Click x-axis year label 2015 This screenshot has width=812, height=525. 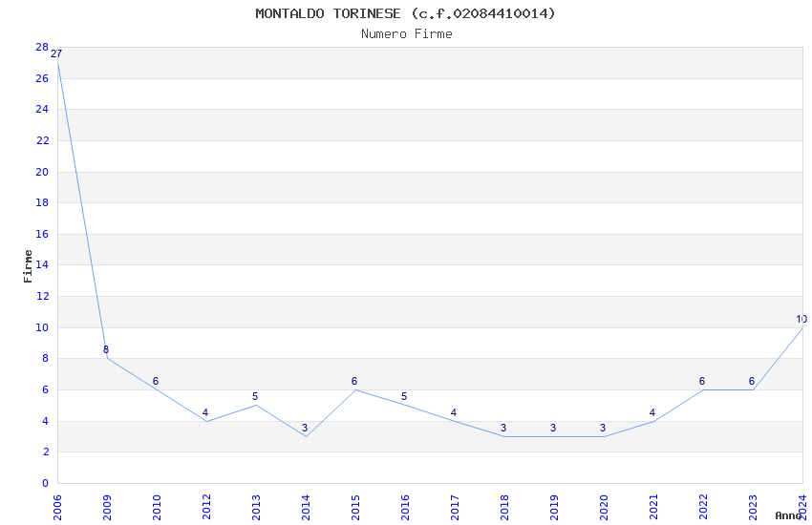coord(355,508)
